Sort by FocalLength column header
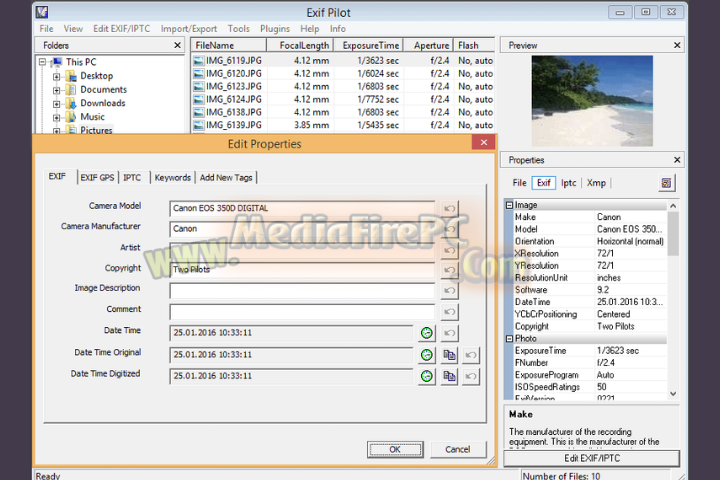 click(300, 45)
